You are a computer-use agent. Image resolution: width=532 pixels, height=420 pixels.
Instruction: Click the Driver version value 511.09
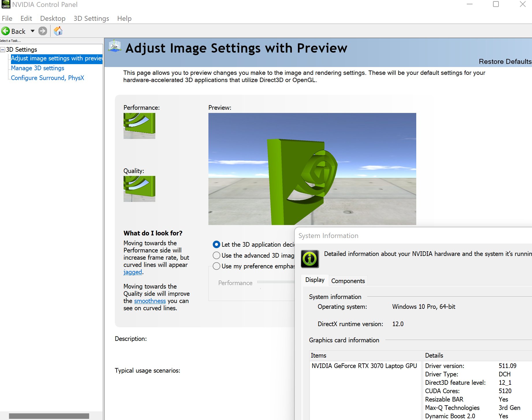pos(507,366)
